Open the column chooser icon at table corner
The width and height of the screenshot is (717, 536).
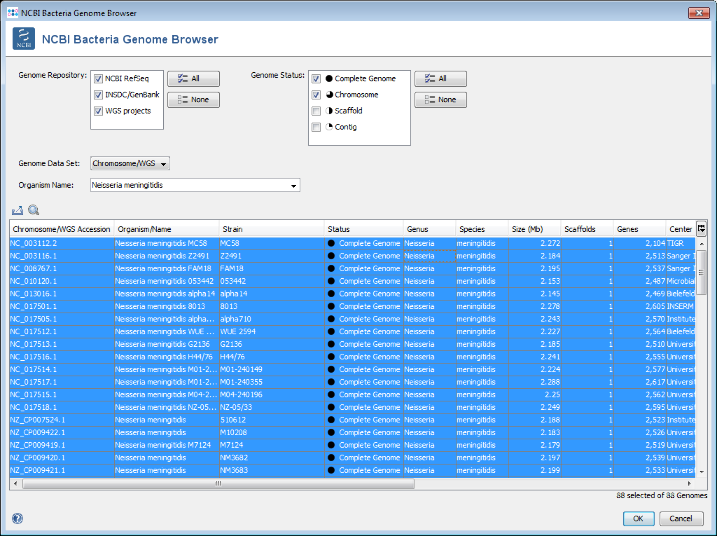(701, 229)
